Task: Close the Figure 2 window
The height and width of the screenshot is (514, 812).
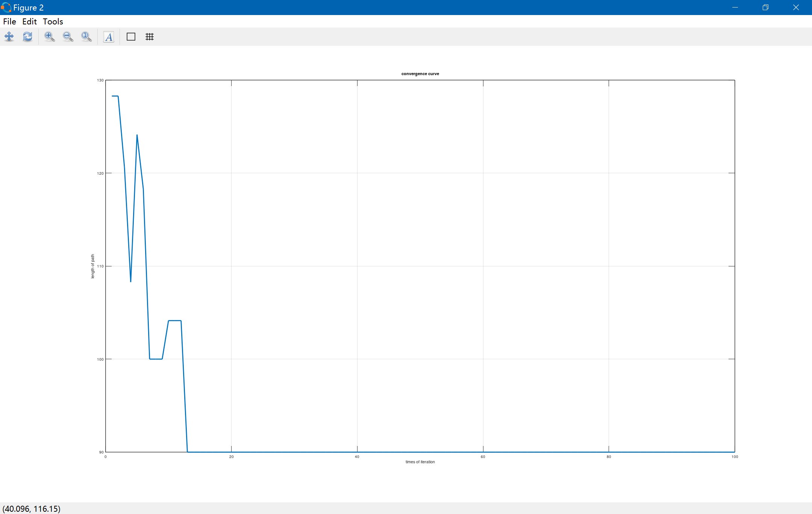Action: coord(796,8)
